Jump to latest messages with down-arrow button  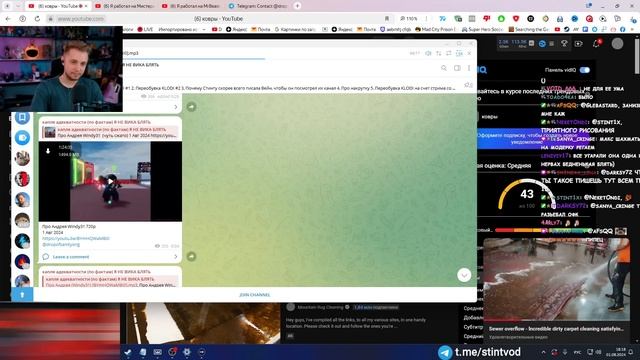pyautogui.click(x=464, y=275)
